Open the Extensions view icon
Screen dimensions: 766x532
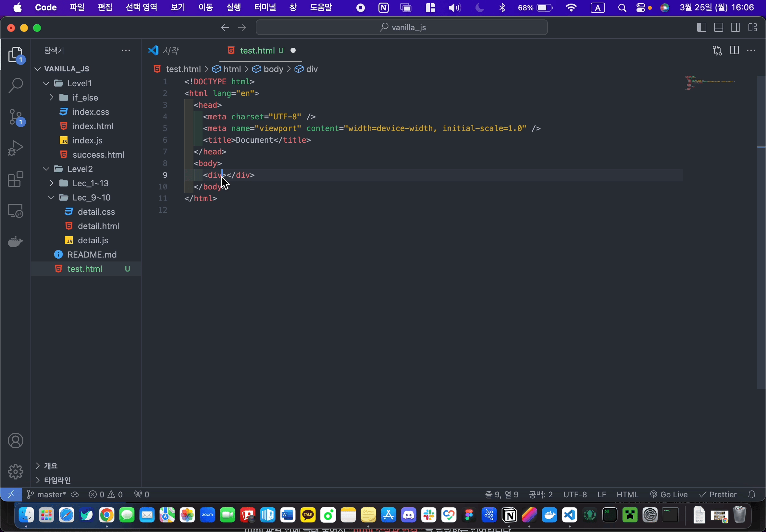point(15,180)
